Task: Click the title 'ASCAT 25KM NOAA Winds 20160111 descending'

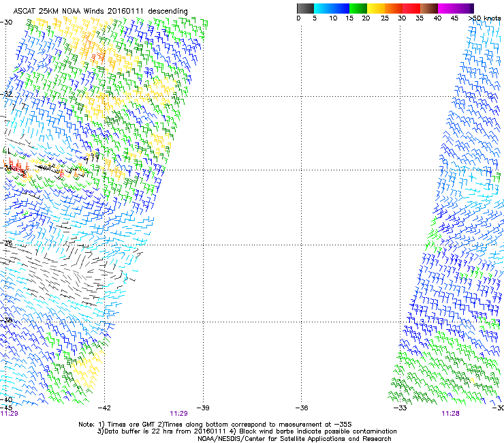Action: click(x=101, y=12)
